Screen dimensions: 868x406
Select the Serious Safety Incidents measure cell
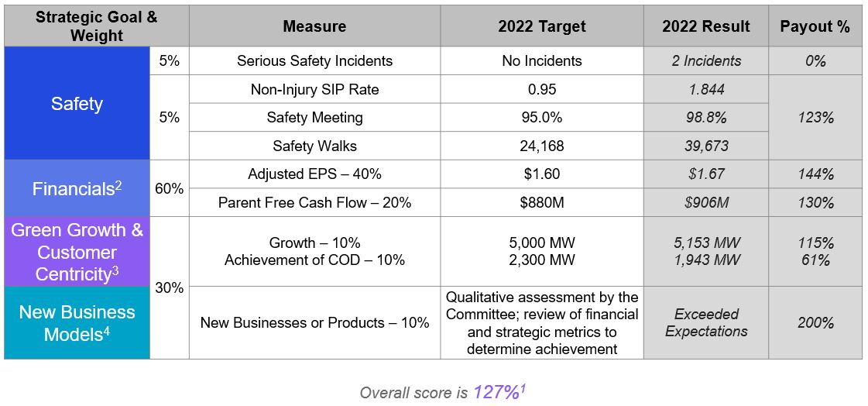pos(314,60)
